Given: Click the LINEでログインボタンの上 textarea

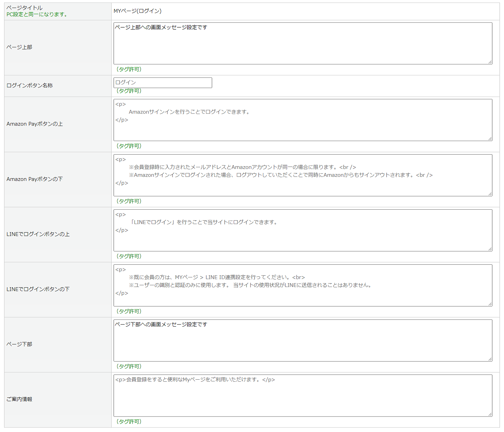Looking at the screenshot, I should pyautogui.click(x=303, y=230).
